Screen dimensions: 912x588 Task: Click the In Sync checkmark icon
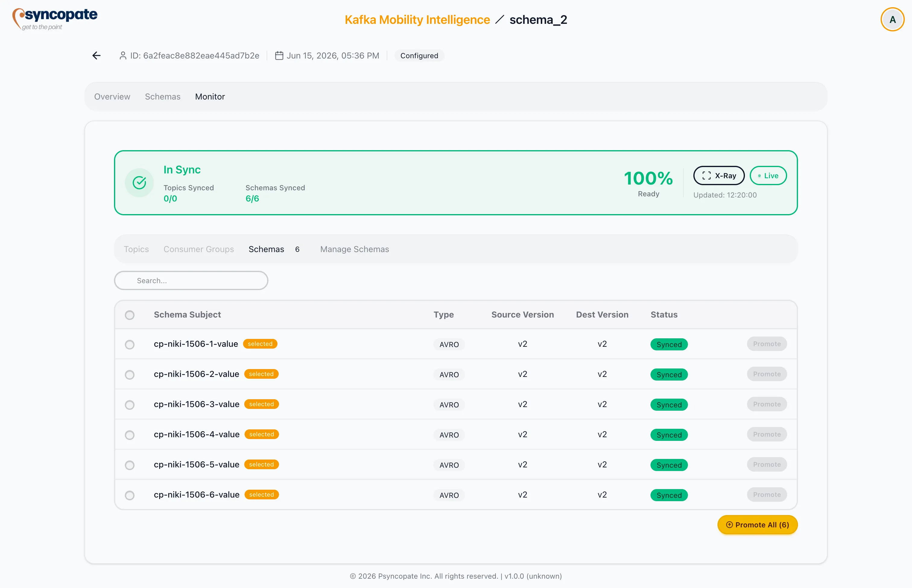point(139,182)
